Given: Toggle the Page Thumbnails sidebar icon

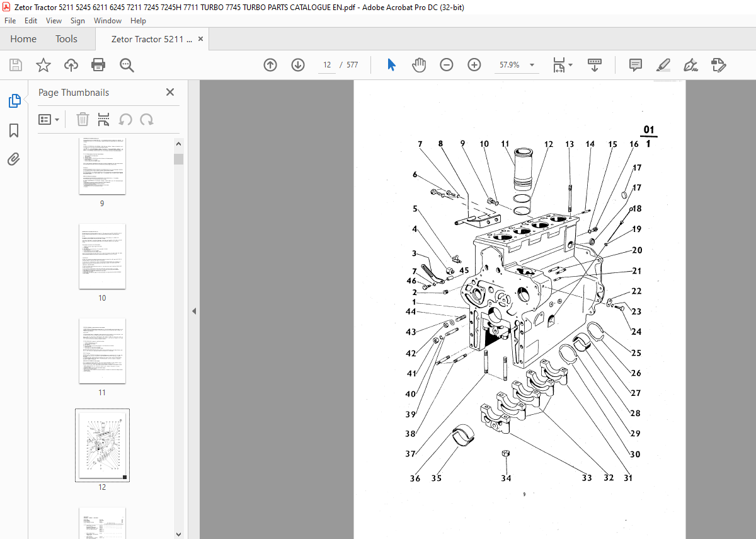Looking at the screenshot, I should click(x=14, y=101).
